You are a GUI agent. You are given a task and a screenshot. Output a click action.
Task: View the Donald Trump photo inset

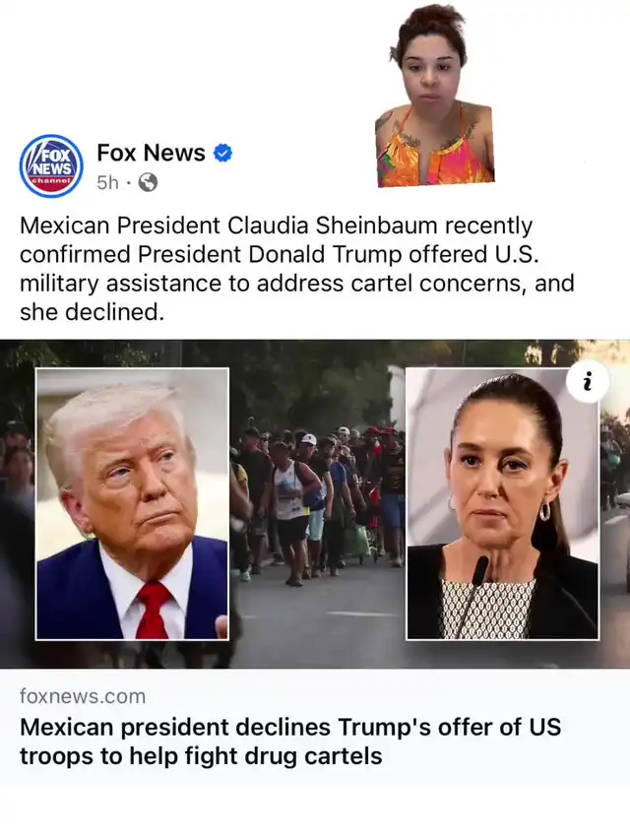coord(132,503)
